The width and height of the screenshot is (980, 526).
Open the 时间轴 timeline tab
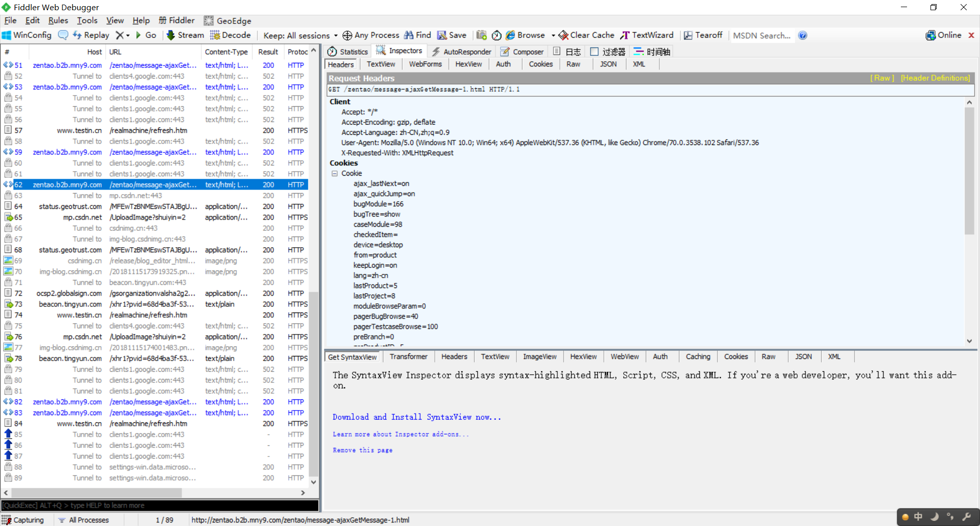click(x=652, y=52)
